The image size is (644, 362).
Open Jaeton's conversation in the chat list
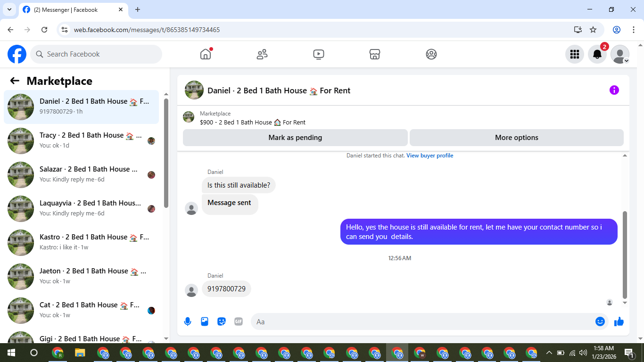[81, 277]
